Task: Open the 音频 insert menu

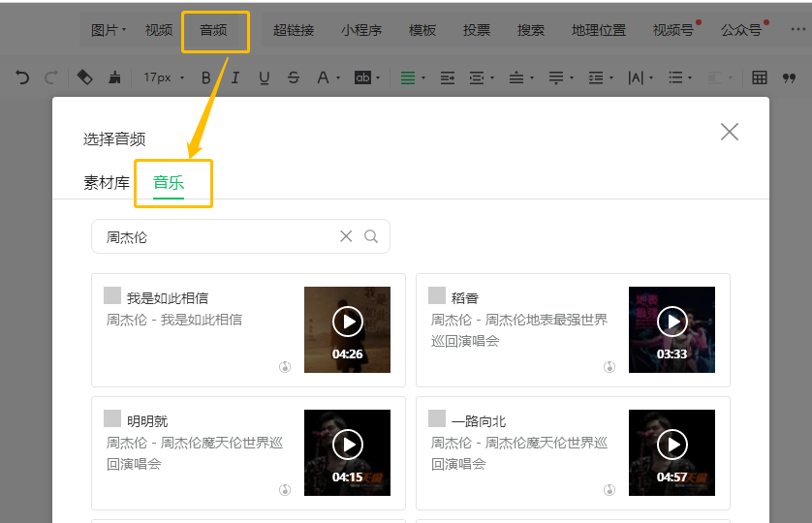Action: [x=213, y=30]
